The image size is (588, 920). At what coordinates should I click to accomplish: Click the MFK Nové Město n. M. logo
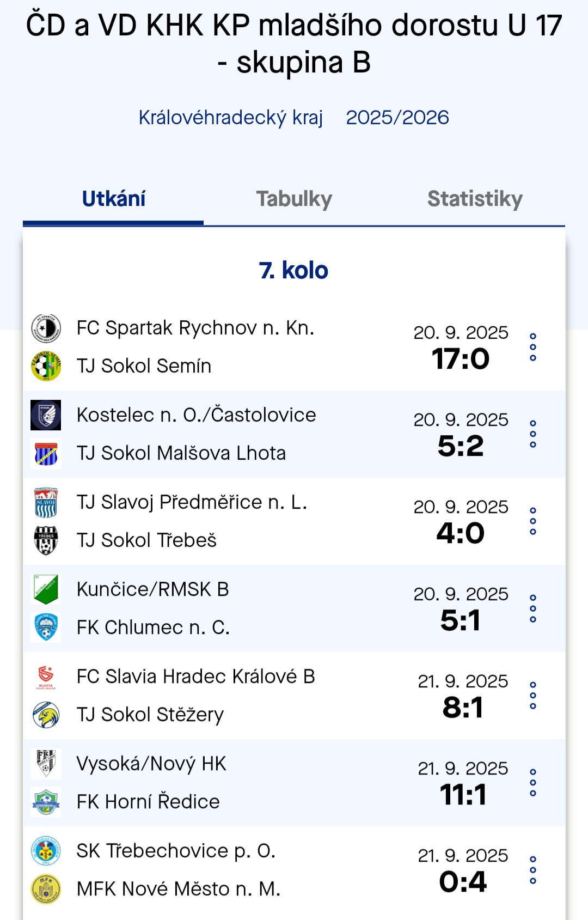click(46, 889)
